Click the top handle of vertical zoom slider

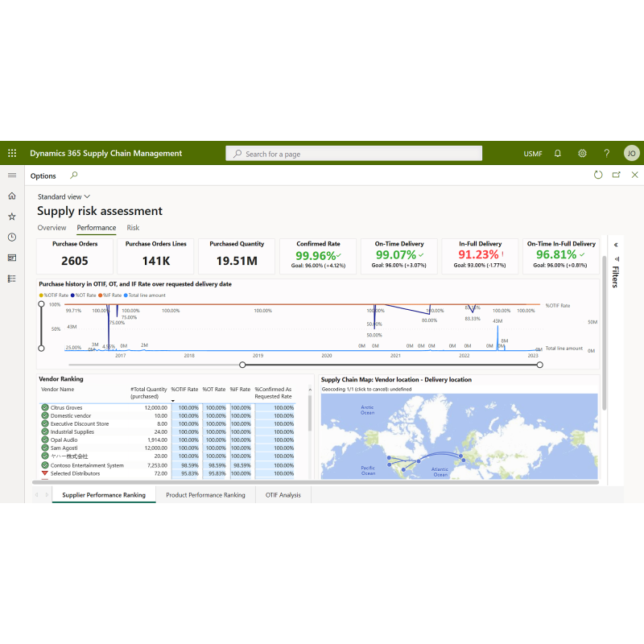(x=41, y=304)
